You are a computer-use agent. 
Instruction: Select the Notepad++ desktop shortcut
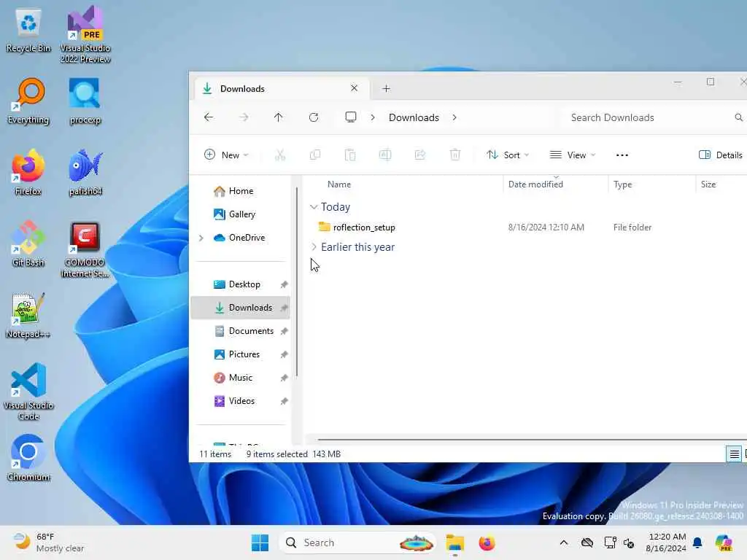click(x=28, y=316)
